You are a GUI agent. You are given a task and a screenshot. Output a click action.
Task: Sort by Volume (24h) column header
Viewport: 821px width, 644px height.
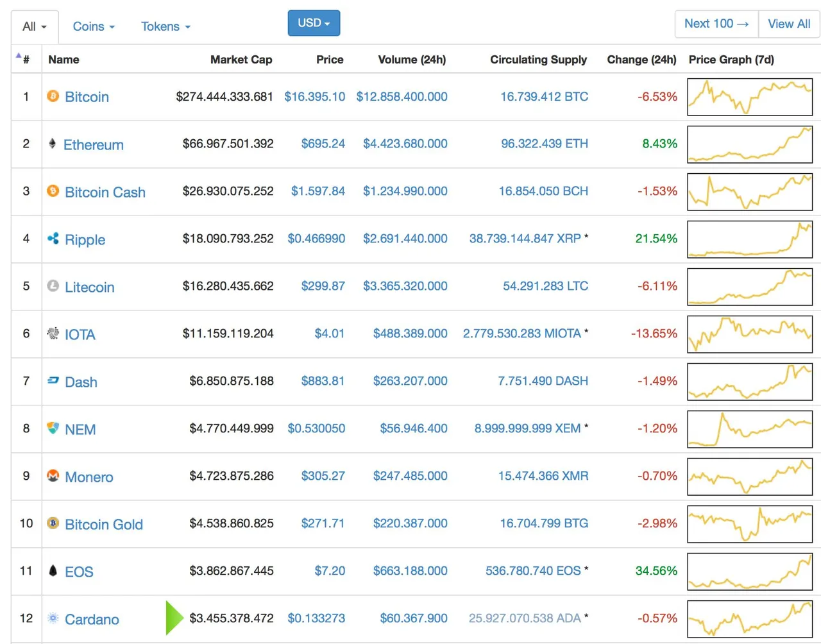[412, 60]
